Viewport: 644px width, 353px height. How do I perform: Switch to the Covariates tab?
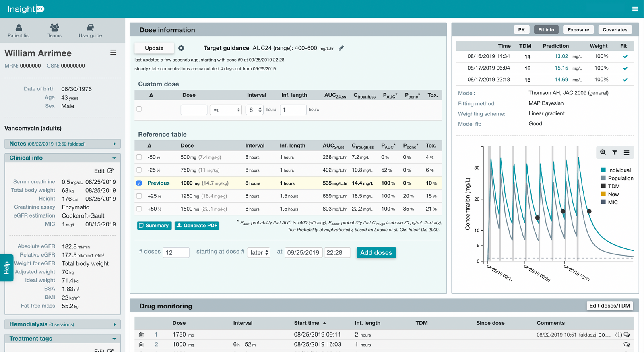[x=615, y=30]
